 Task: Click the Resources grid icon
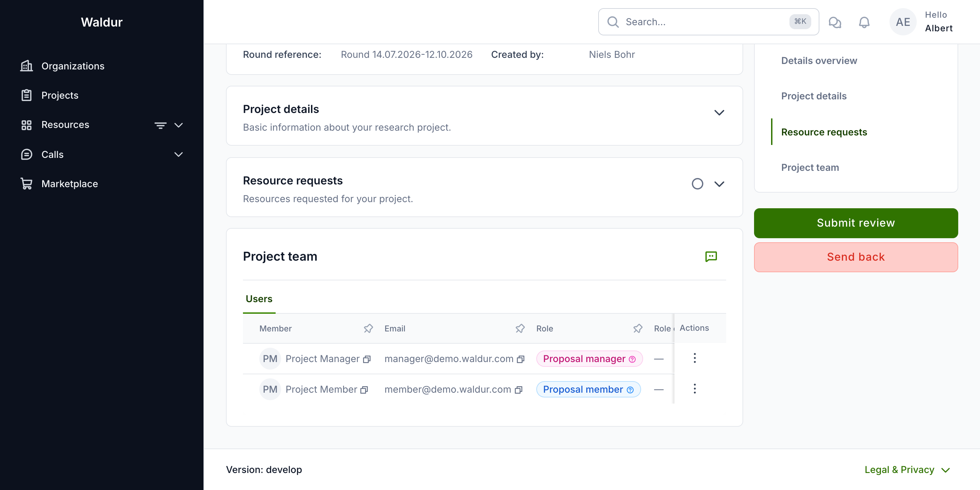(26, 125)
